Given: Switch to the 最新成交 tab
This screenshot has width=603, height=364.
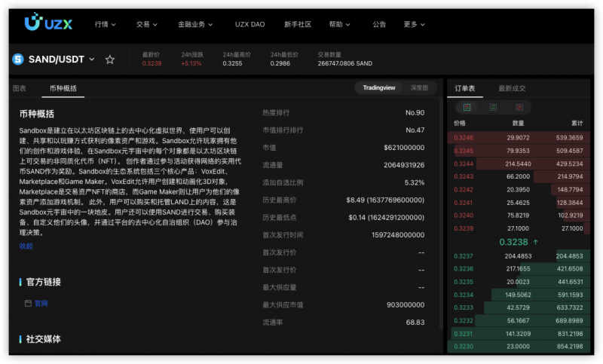Looking at the screenshot, I should 512,88.
